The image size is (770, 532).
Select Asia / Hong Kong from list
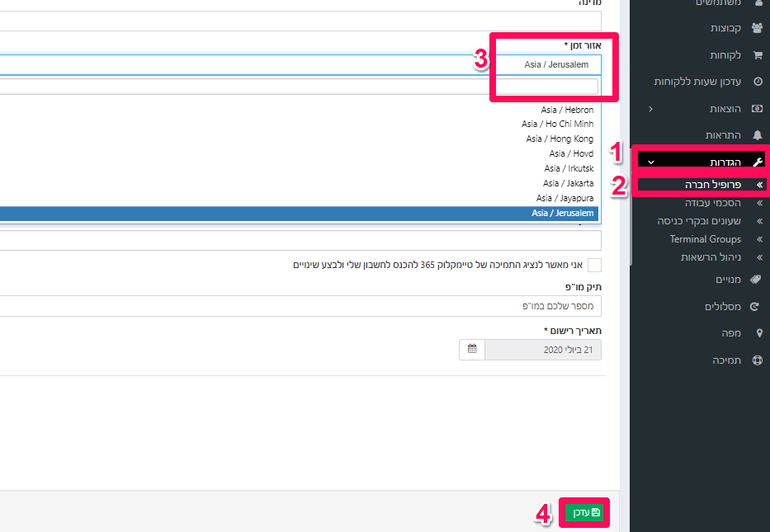(560, 139)
